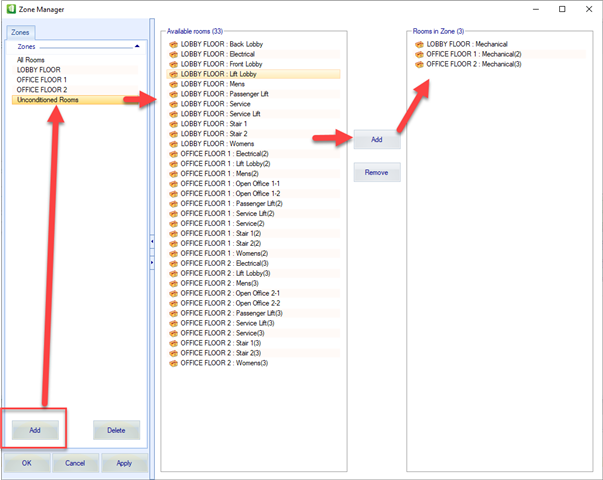This screenshot has width=603, height=480.
Task: Collapse the Zones group header arrow
Action: [x=137, y=47]
